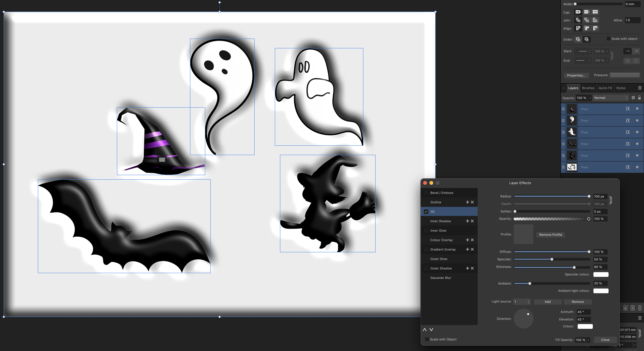This screenshot has height=351, width=644.
Task: Click the Specular colour swatch
Action: [x=601, y=274]
